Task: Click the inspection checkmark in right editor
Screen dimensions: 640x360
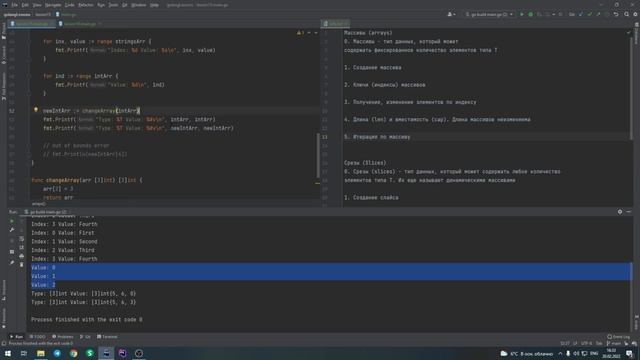Action: coord(629,33)
